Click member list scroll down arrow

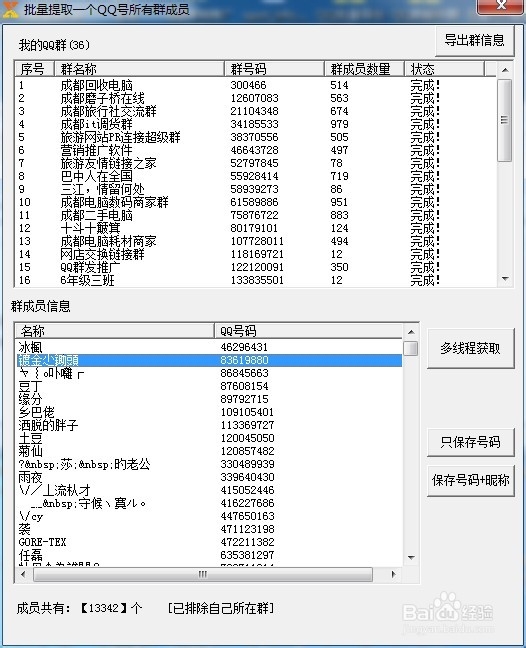click(411, 558)
